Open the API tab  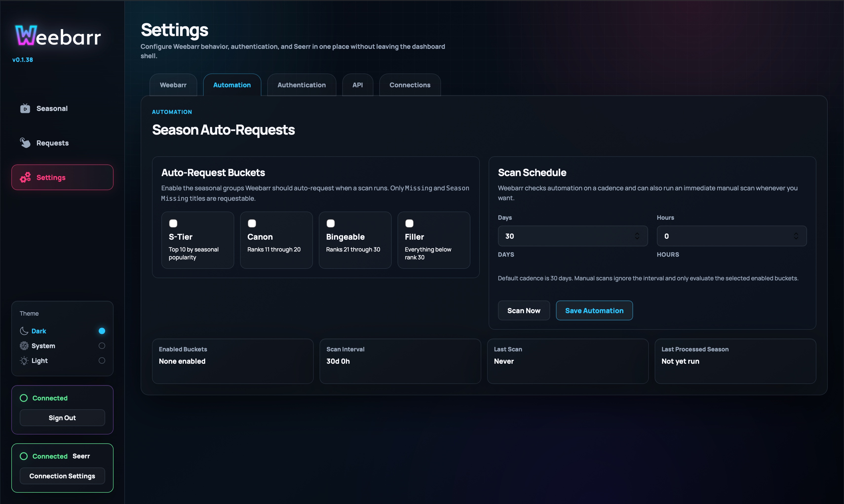coord(358,85)
